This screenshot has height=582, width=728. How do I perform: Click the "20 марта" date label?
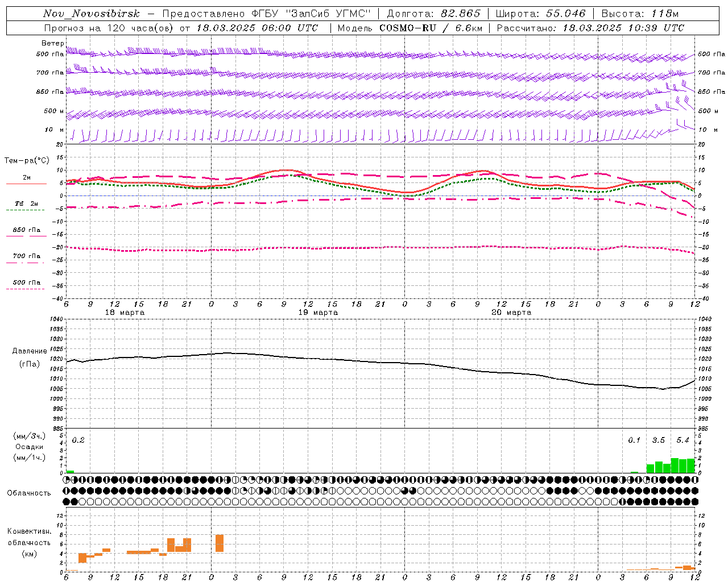click(x=511, y=313)
